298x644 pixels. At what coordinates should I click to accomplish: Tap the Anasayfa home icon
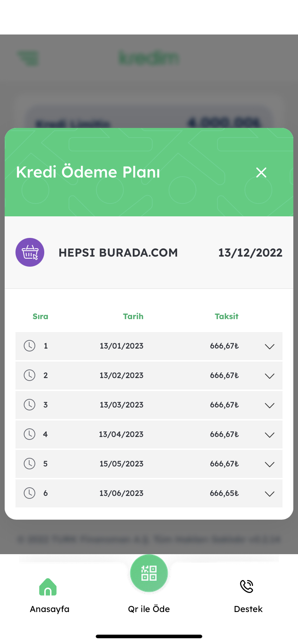[x=48, y=586]
